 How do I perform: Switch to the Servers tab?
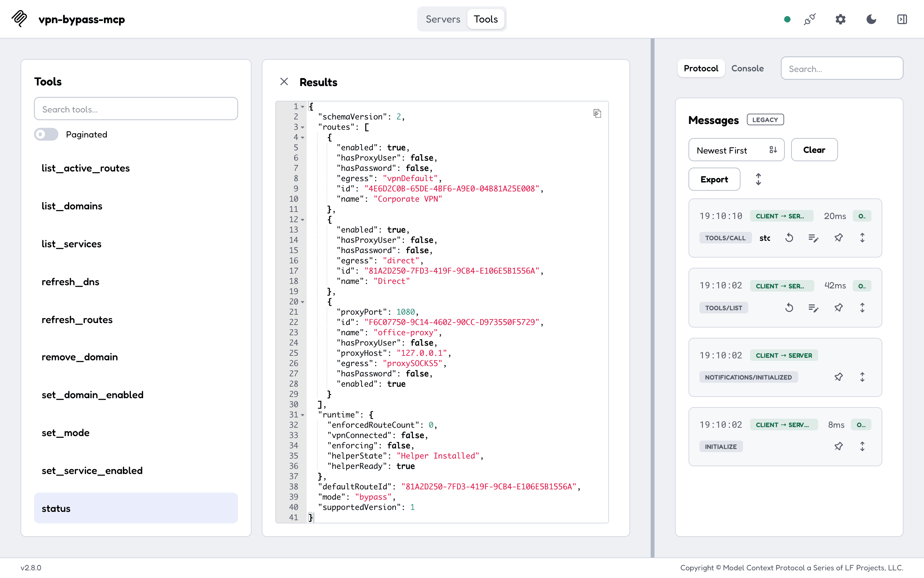[x=443, y=19]
